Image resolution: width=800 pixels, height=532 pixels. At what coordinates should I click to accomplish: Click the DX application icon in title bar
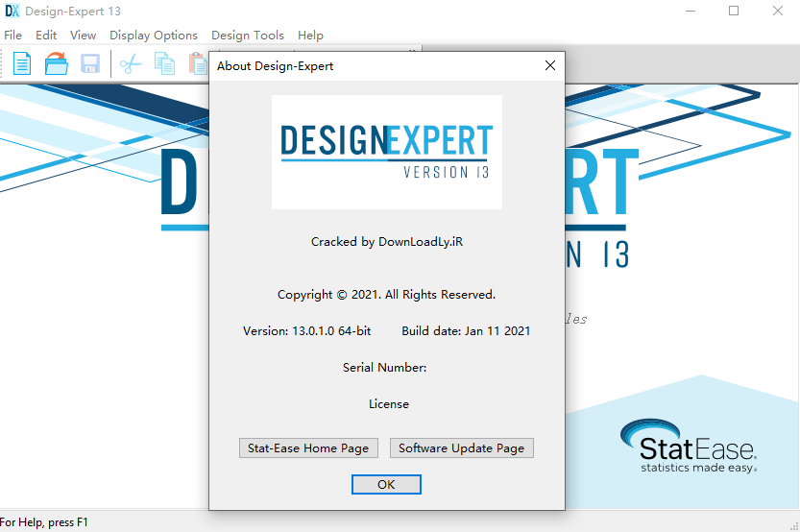(x=12, y=11)
